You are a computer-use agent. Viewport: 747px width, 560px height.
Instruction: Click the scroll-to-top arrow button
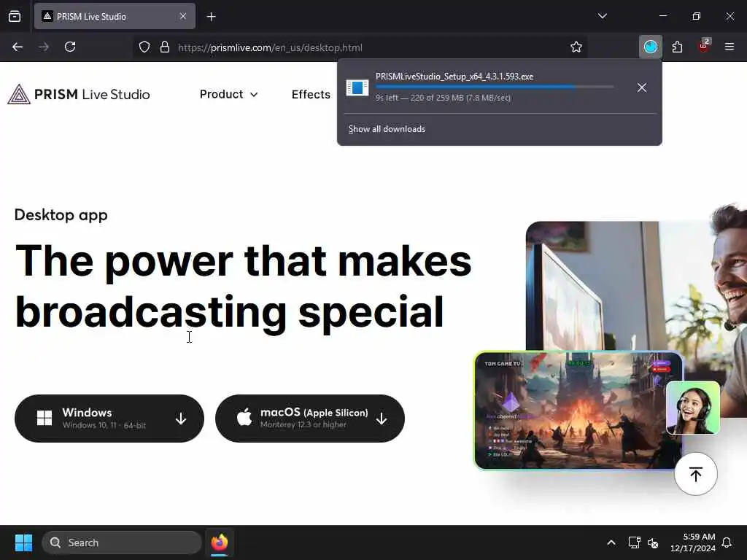click(x=695, y=474)
